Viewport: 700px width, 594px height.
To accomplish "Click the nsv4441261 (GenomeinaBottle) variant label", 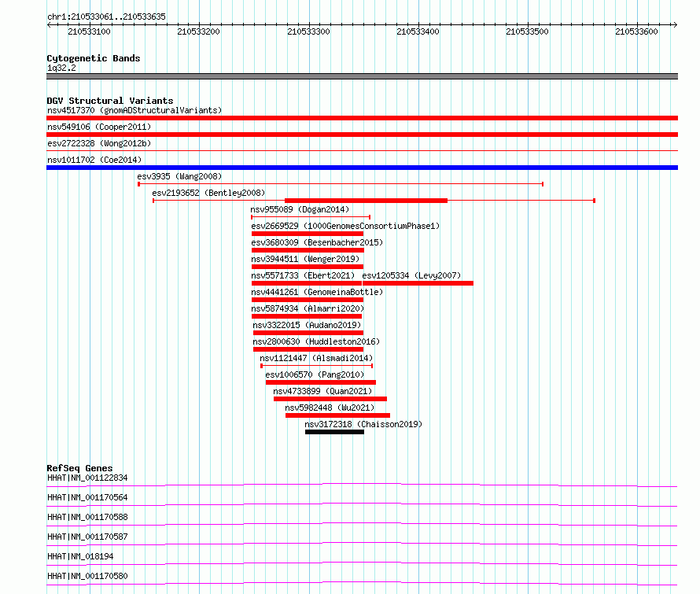I will pyautogui.click(x=317, y=293).
